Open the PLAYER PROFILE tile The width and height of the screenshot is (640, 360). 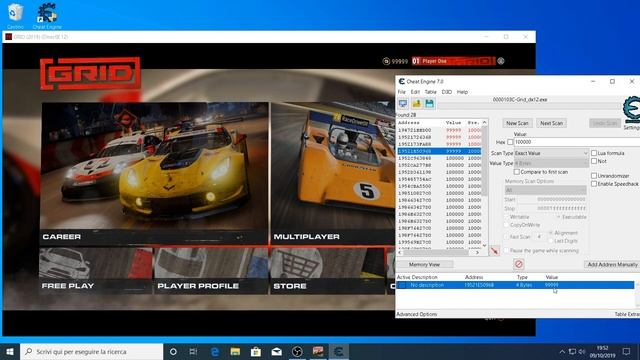pos(211,271)
